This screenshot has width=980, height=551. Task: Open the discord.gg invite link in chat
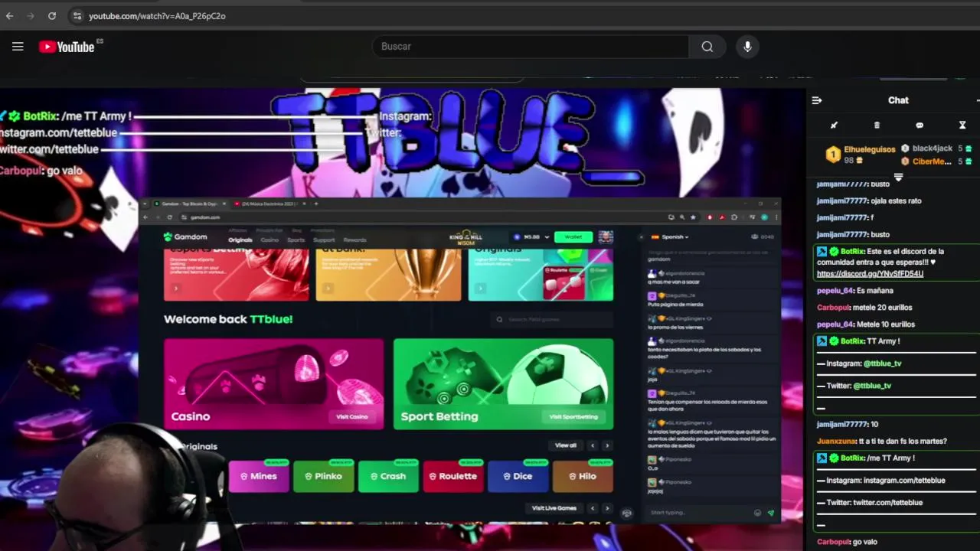pos(870,273)
